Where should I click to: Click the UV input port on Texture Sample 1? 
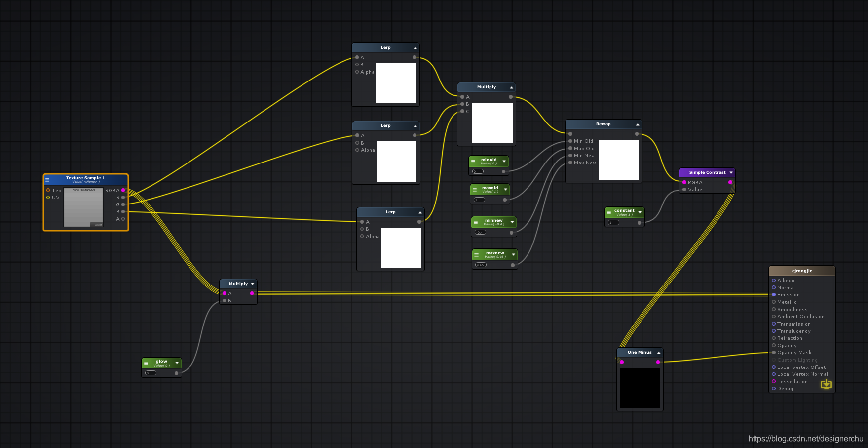coord(48,197)
